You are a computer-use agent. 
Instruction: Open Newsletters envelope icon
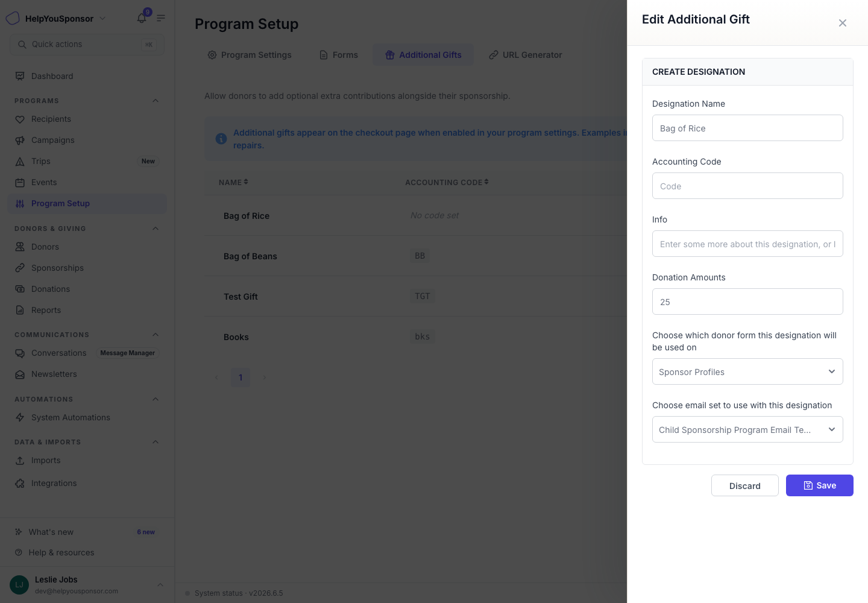pyautogui.click(x=20, y=374)
